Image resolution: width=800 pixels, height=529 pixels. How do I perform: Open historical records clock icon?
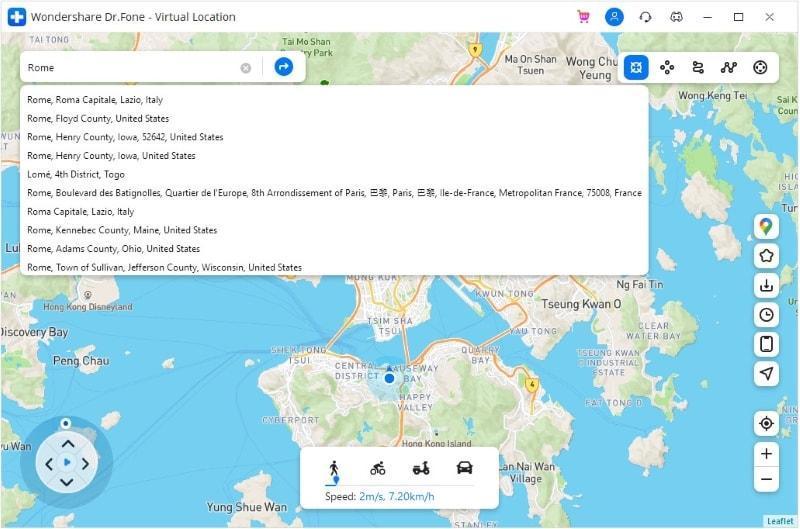tap(766, 314)
